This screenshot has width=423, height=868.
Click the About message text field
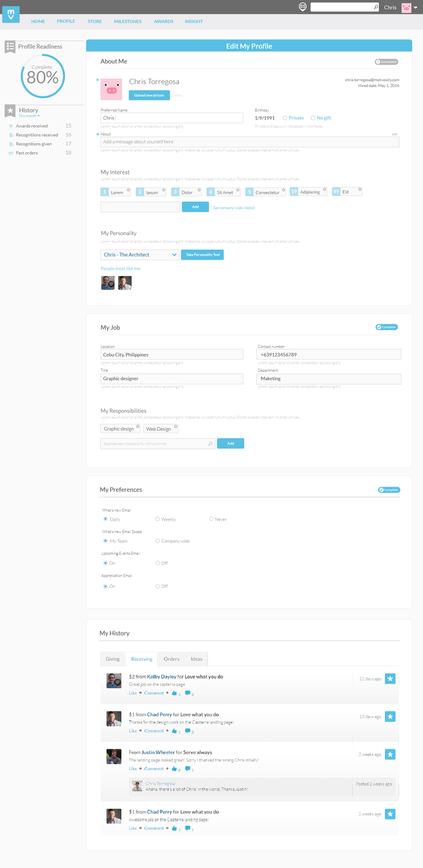250,142
